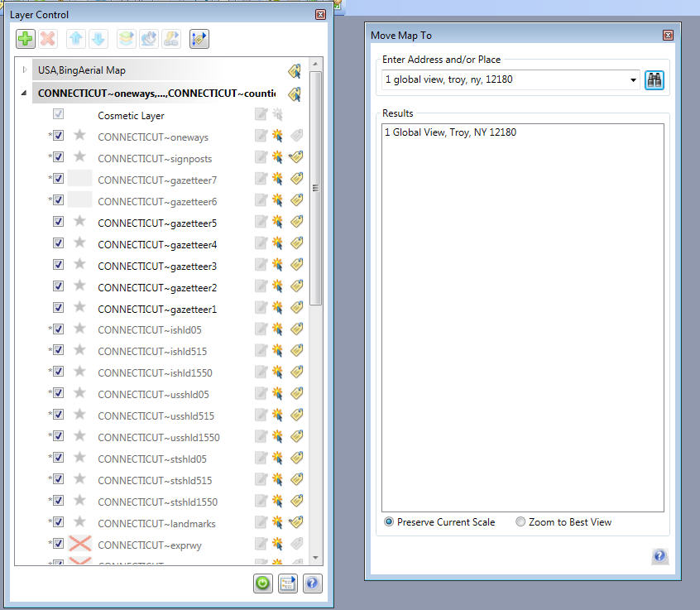
Task: Add a new layer with the green plus icon
Action: (24, 38)
